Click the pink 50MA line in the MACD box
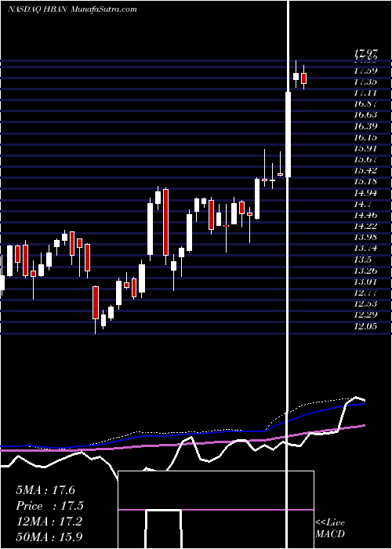Image resolution: width=392 pixels, height=549 pixels. click(216, 510)
